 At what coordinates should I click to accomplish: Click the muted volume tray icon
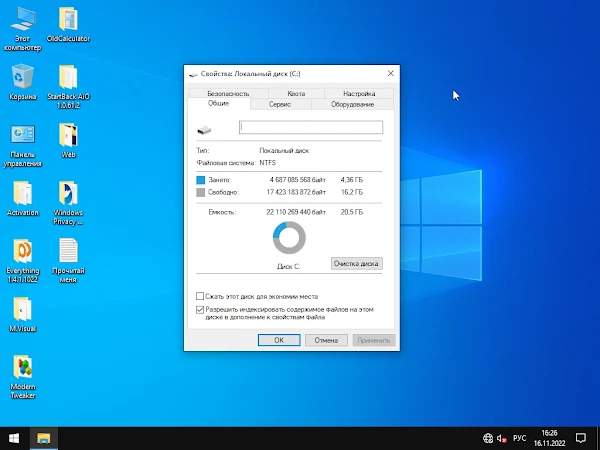[x=501, y=438]
